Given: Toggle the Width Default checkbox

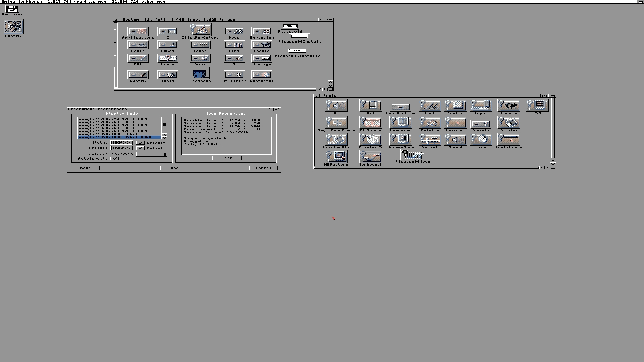Looking at the screenshot, I should (x=140, y=143).
